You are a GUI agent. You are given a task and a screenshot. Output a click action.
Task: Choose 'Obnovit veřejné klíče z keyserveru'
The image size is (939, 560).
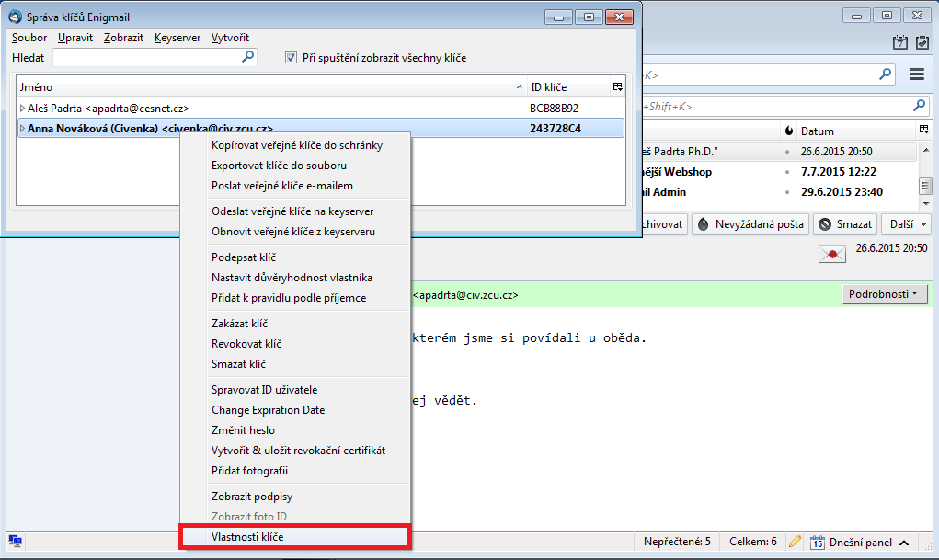[x=294, y=232]
